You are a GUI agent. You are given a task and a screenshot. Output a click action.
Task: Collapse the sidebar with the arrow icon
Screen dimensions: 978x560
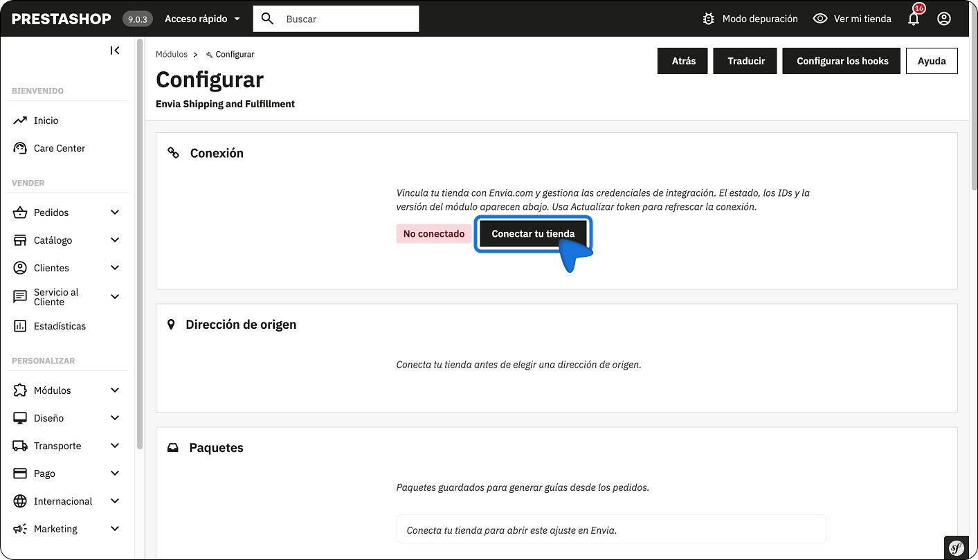click(115, 51)
